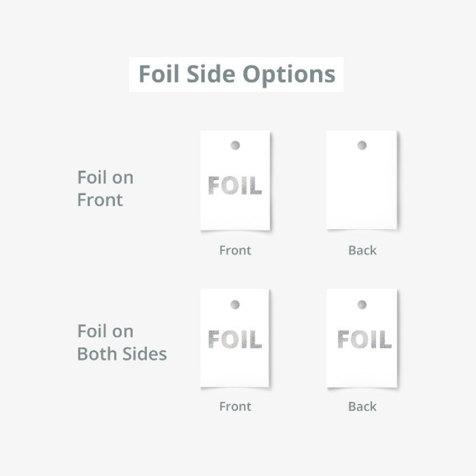This screenshot has width=476, height=476.
Task: Click the "Back" caption under the blank tag
Action: click(362, 250)
